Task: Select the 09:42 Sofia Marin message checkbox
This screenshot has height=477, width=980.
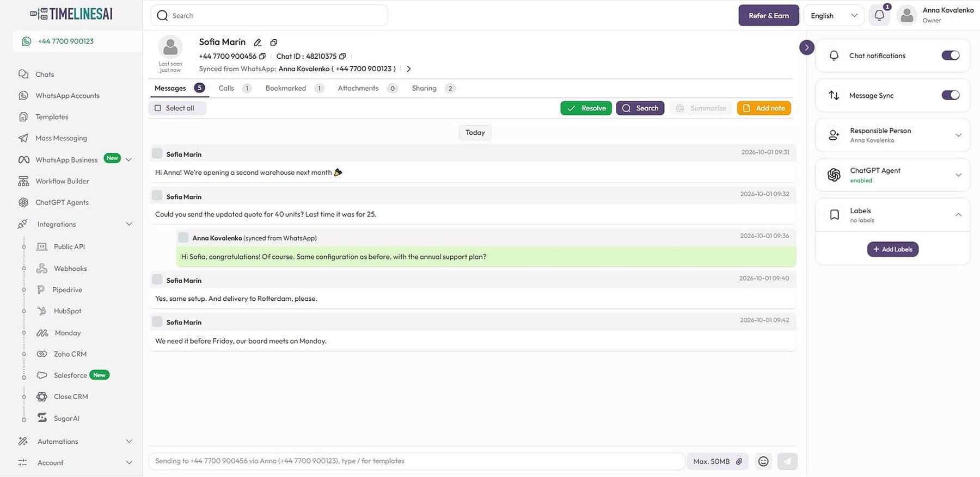Action: 157,321
